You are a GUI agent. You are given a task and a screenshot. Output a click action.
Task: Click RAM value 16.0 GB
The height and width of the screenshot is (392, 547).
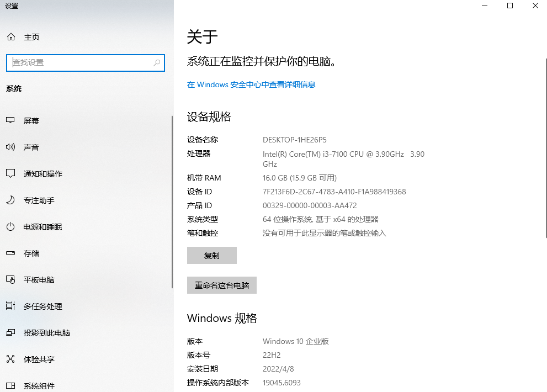tap(300, 178)
